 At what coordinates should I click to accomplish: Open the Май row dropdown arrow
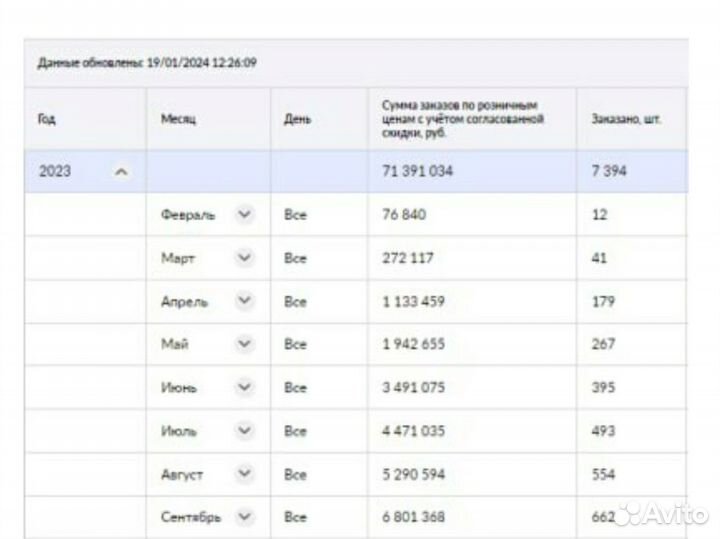point(244,344)
